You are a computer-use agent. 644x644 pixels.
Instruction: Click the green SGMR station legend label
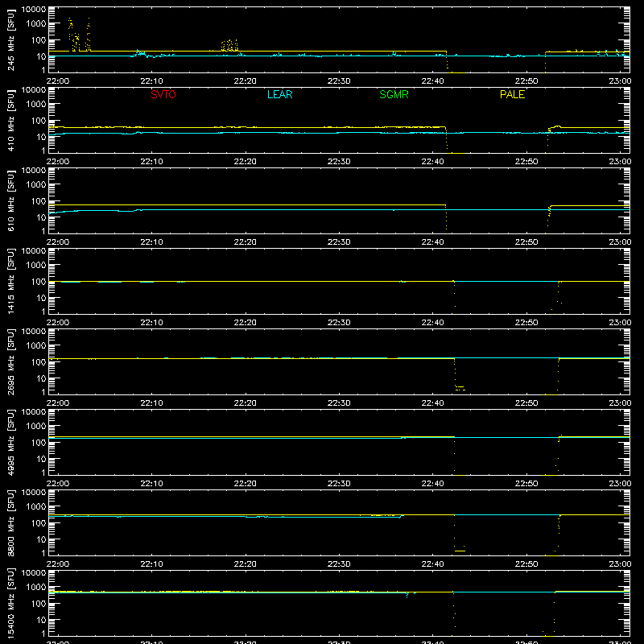click(394, 94)
